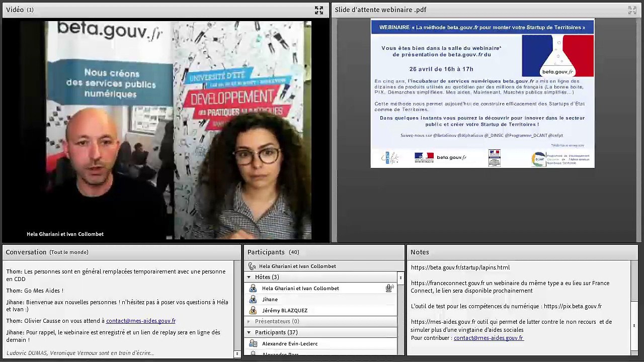Click the speaker name caption on the video
644x362 pixels.
tap(65, 234)
